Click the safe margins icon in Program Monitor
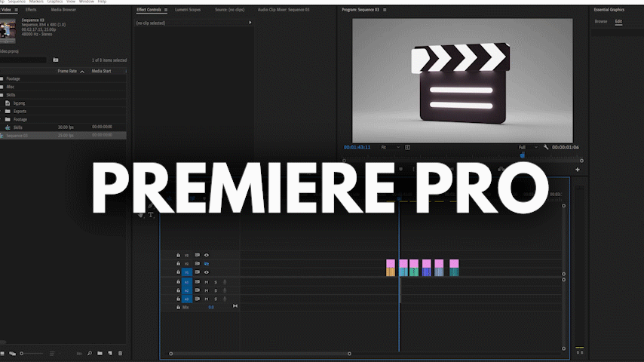 [407, 147]
